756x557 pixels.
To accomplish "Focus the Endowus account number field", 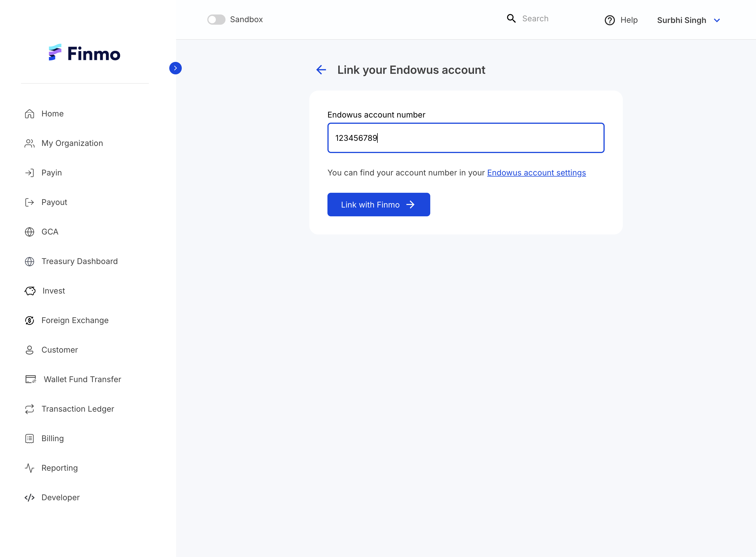I will pos(466,138).
